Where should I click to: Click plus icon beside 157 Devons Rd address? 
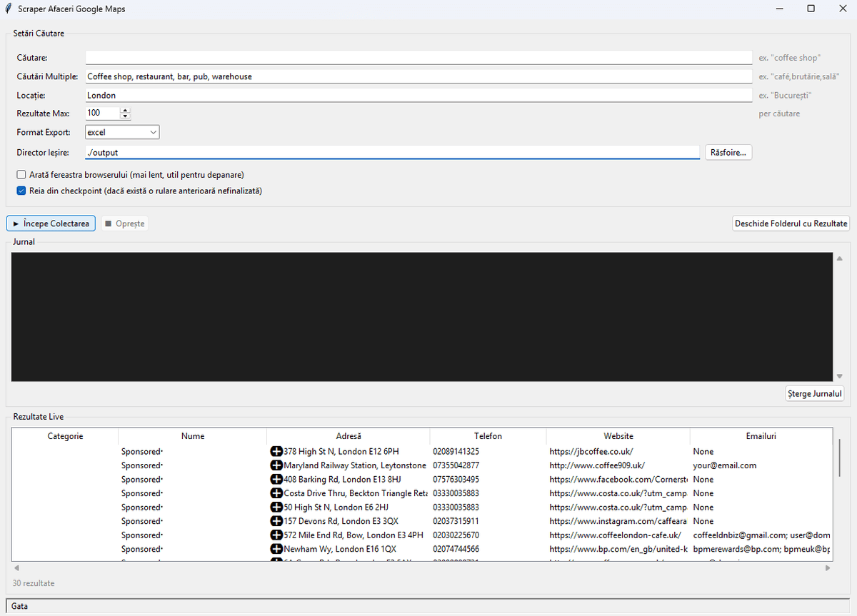276,521
